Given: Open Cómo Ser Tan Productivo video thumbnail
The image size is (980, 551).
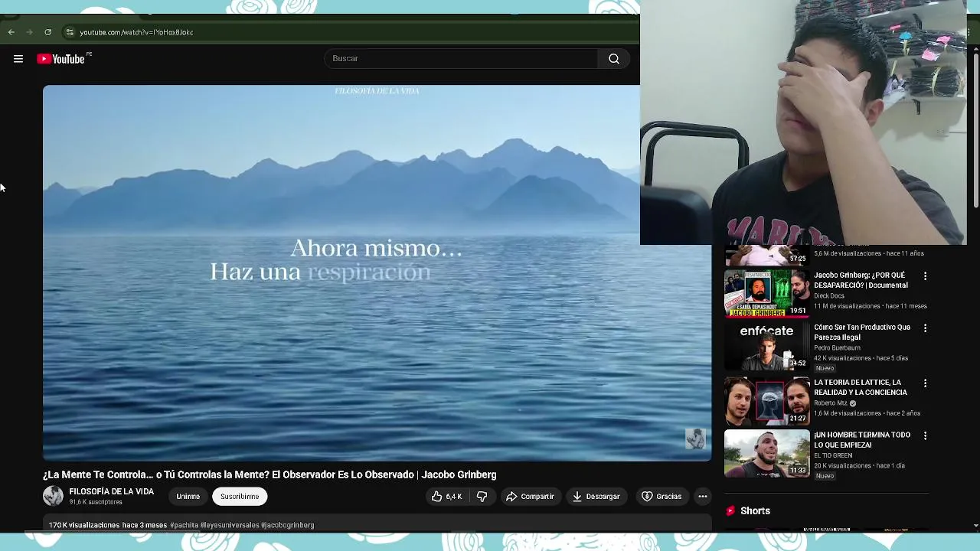Looking at the screenshot, I should (x=766, y=346).
